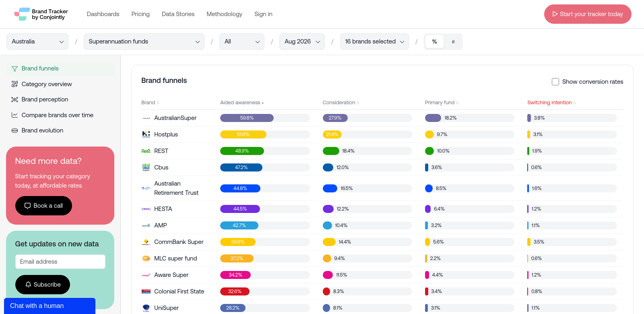Click the Colonial First State logo
Viewport: 644px width, 314px height.
coord(146,291)
